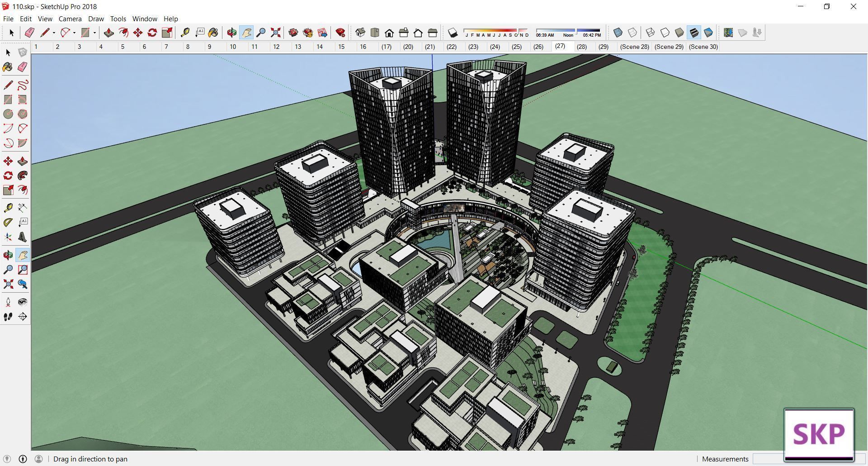The width and height of the screenshot is (868, 466).
Task: Choose the Protractor tool in left toolbar
Action: (8, 223)
